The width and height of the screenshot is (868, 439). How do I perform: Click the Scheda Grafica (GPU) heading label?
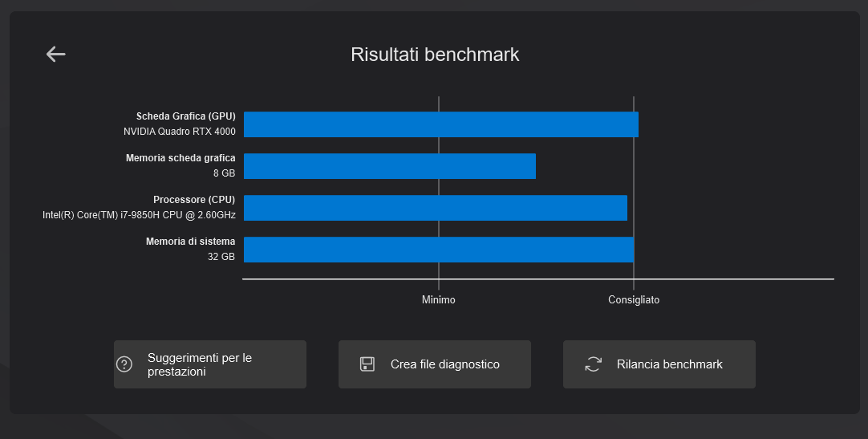186,116
